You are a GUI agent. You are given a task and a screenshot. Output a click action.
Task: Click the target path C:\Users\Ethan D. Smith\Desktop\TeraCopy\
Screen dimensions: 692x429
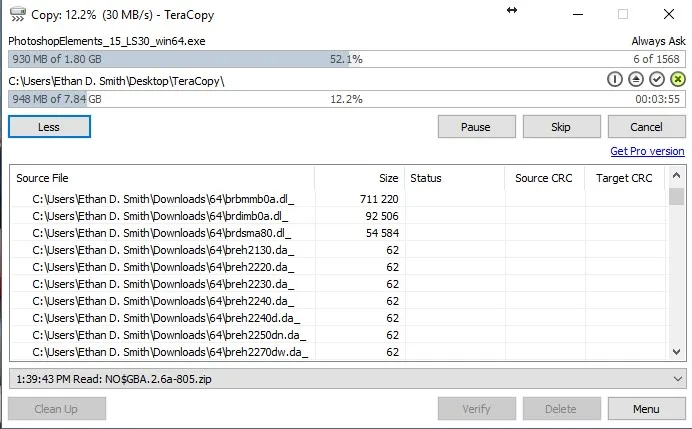[117, 81]
